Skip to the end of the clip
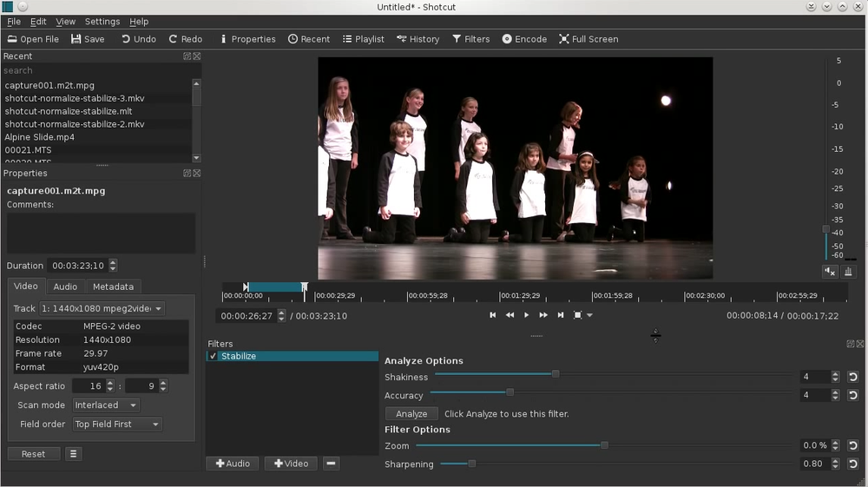 tap(560, 315)
